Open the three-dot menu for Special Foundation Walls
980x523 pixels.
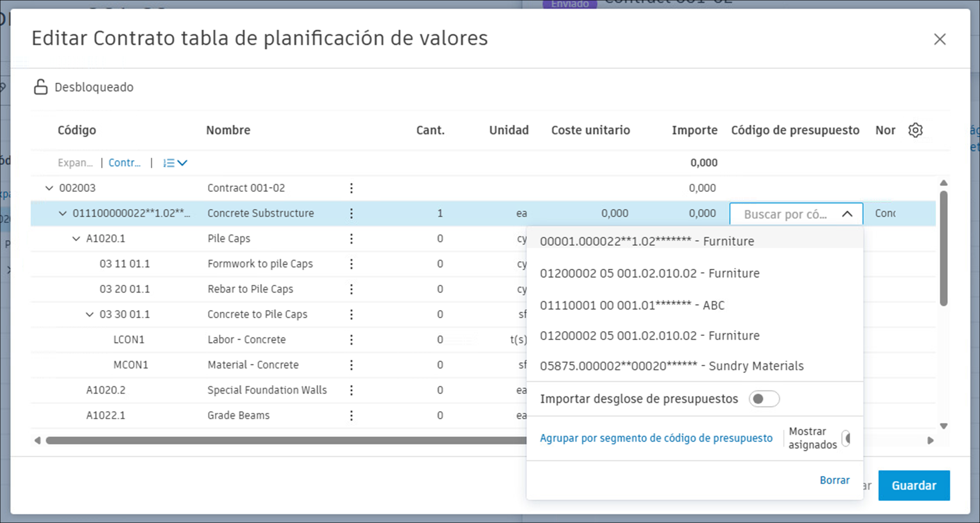click(351, 390)
